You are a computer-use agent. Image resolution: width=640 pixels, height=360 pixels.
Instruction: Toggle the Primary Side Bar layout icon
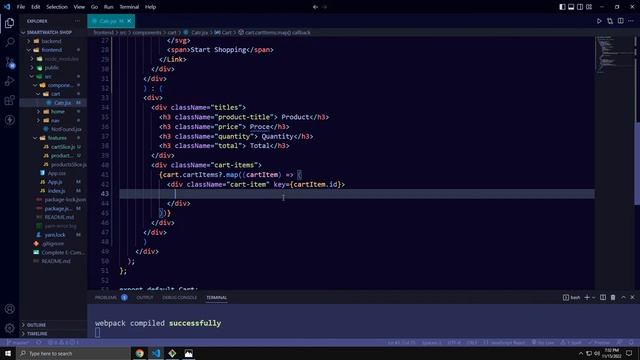tap(562, 7)
